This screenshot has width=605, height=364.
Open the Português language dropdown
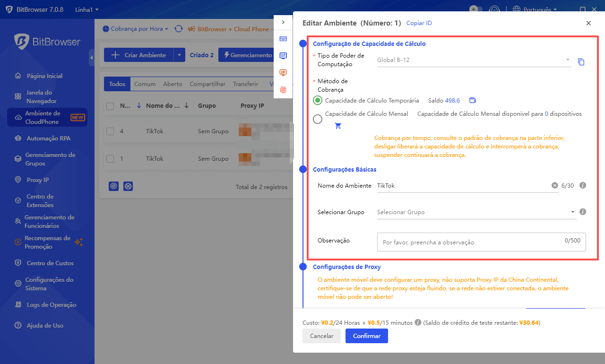coord(535,9)
